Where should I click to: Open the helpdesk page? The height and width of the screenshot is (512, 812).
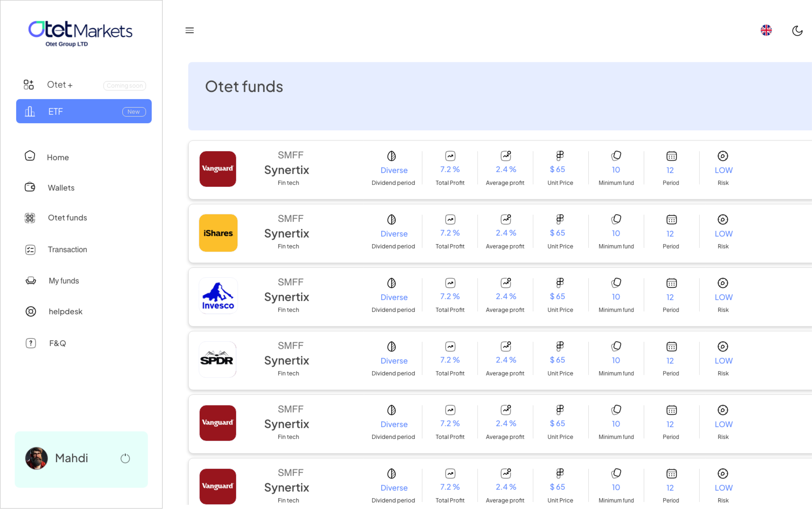[x=65, y=311]
